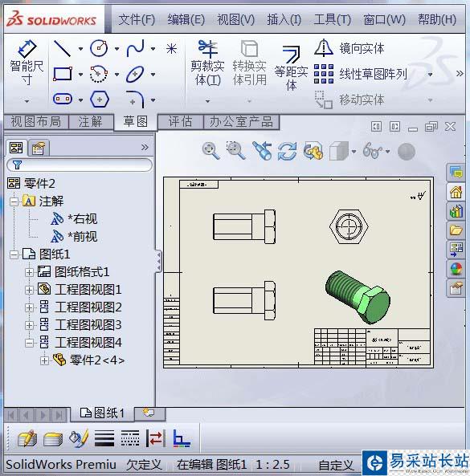
Task: Click Change Layer icon in bottom toolbar
Action: (27, 438)
